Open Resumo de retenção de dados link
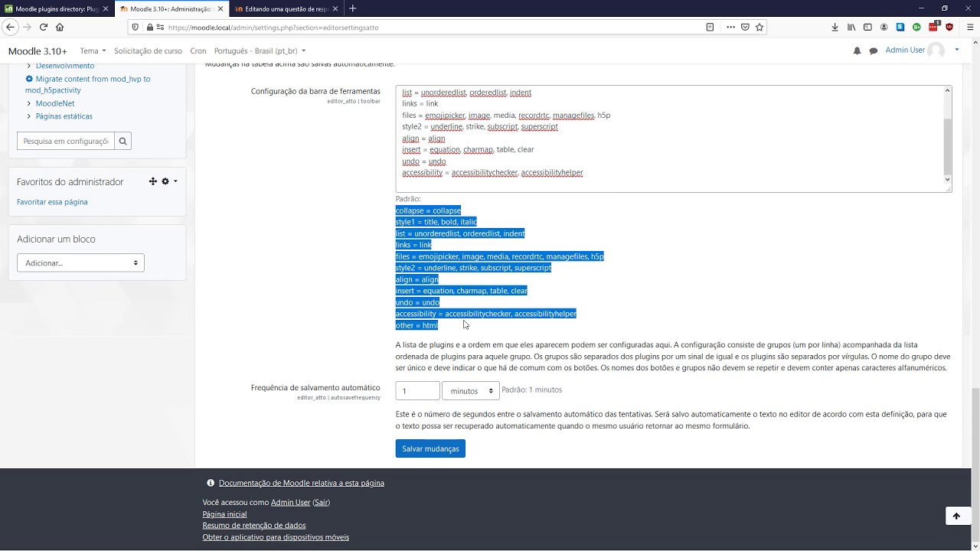The image size is (980, 551). 254,526
